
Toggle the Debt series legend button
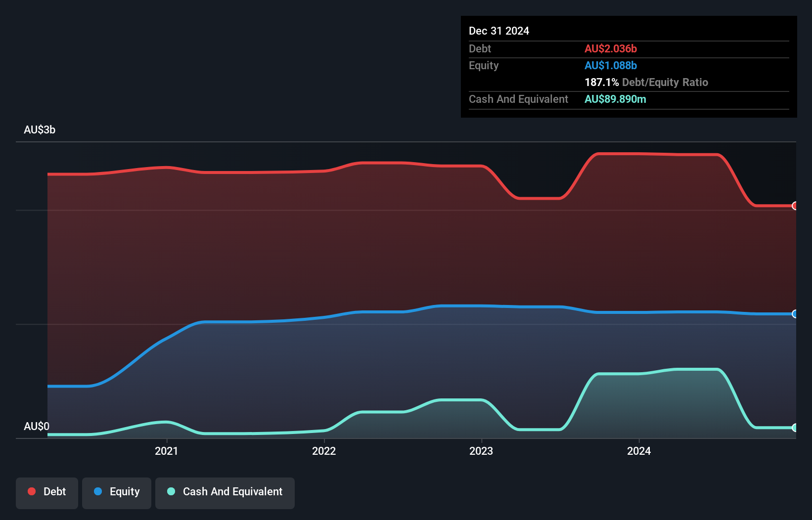click(47, 493)
